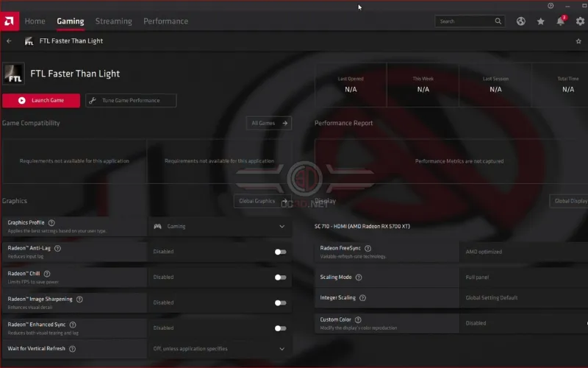Image resolution: width=588 pixels, height=368 pixels.
Task: Click the large FTL game thumbnail
Action: pyautogui.click(x=14, y=73)
